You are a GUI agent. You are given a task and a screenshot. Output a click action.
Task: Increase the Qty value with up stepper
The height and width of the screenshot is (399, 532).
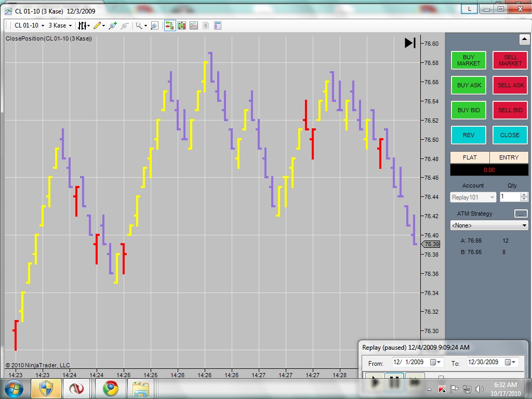524,195
